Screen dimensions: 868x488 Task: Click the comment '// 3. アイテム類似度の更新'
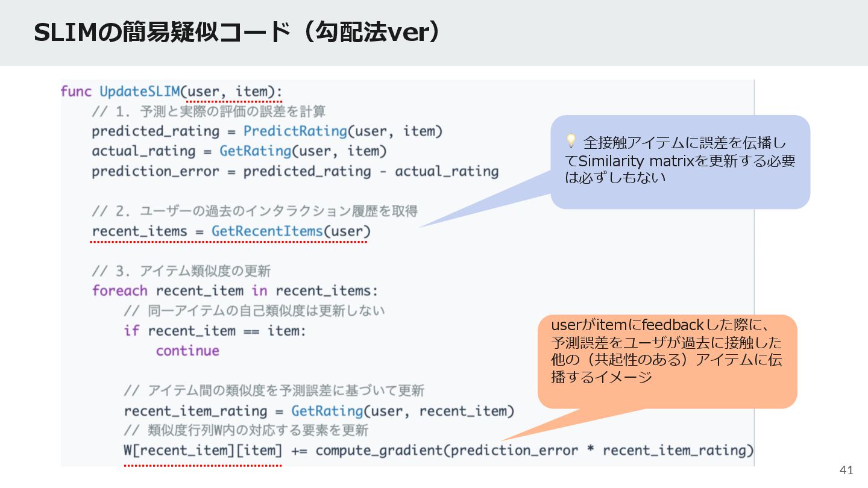point(181,271)
